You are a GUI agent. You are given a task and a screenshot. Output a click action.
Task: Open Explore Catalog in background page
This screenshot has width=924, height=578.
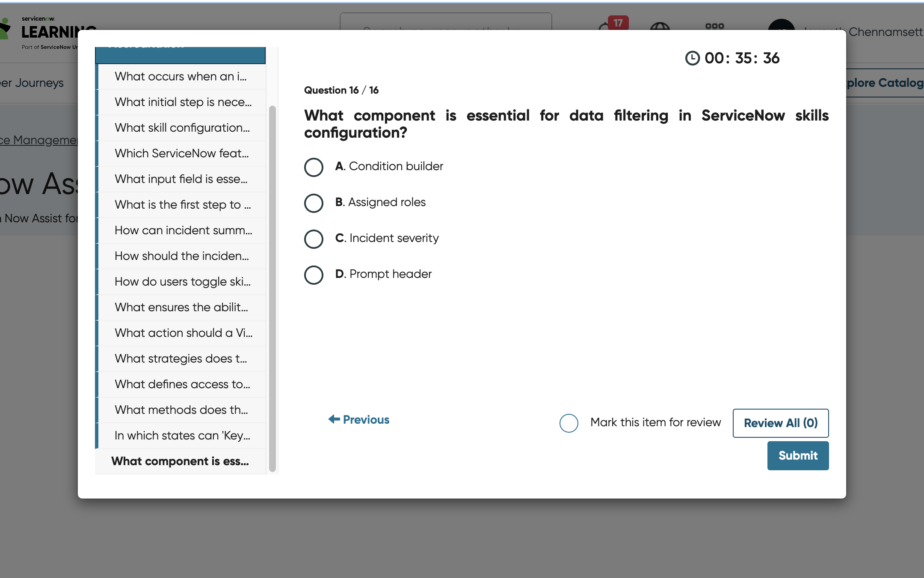click(885, 83)
